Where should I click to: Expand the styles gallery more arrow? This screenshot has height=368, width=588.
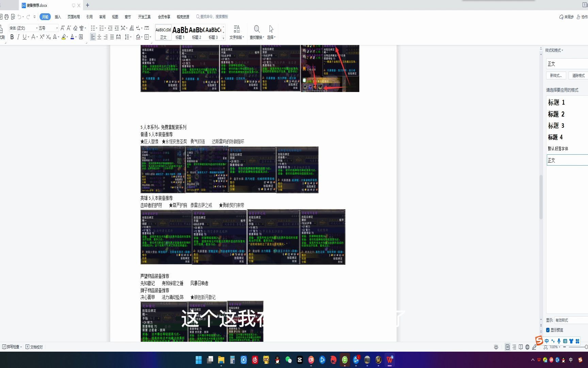click(224, 38)
